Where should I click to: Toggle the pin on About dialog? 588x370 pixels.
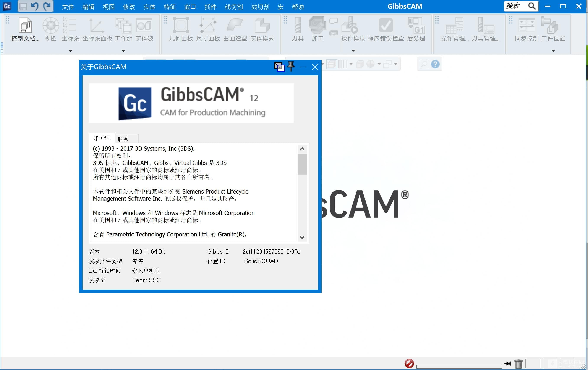[291, 66]
